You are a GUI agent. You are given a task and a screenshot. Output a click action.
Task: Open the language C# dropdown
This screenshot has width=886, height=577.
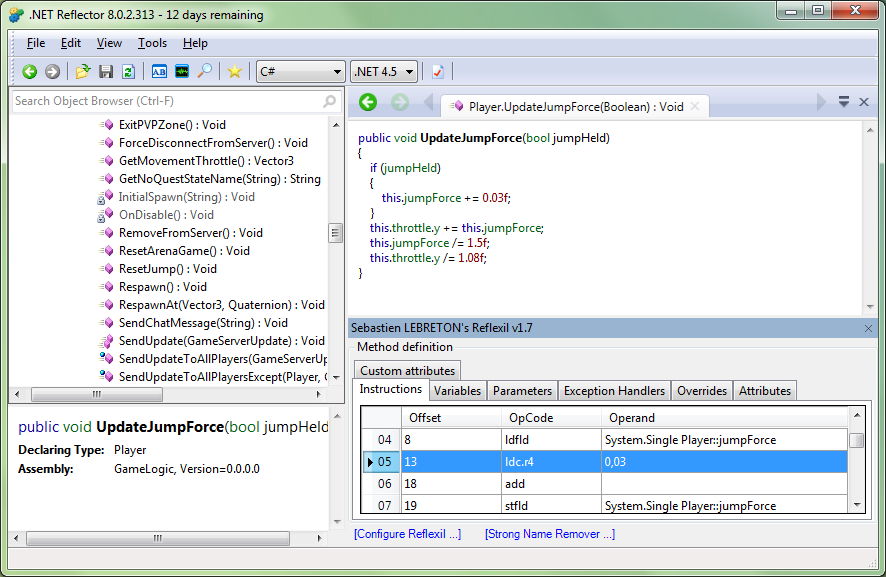(x=301, y=72)
